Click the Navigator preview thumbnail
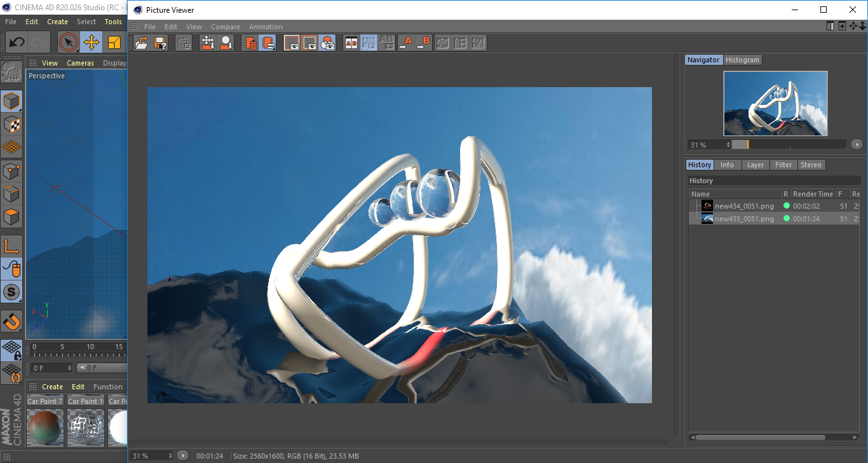 [x=775, y=104]
